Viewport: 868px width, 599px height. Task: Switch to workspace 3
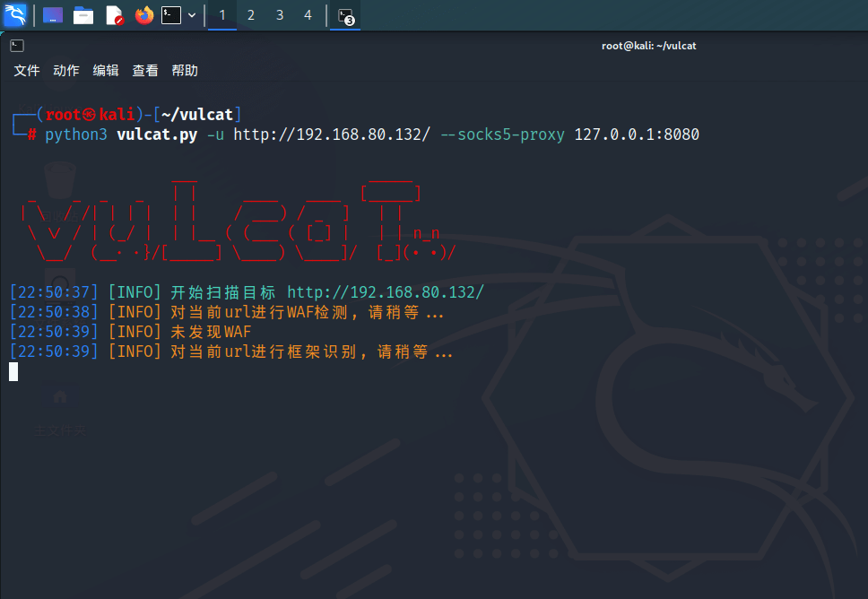(x=280, y=15)
